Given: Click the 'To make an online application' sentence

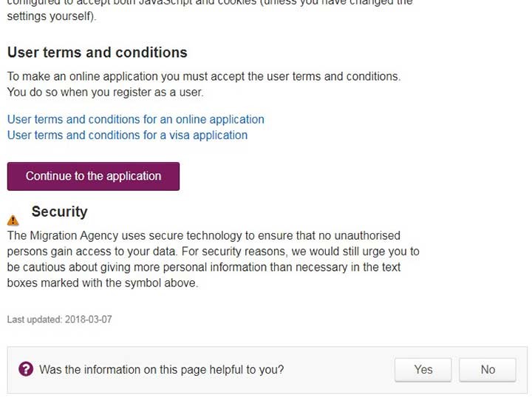Looking at the screenshot, I should pyautogui.click(x=204, y=76).
